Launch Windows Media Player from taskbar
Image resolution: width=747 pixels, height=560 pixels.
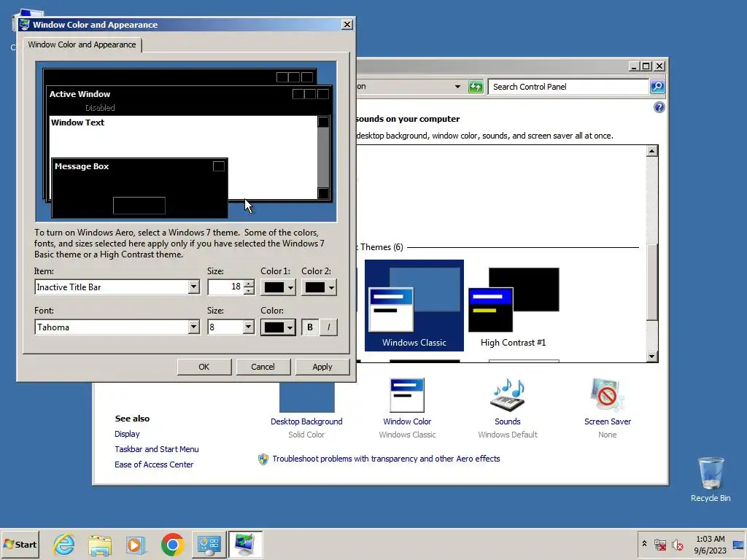[135, 544]
